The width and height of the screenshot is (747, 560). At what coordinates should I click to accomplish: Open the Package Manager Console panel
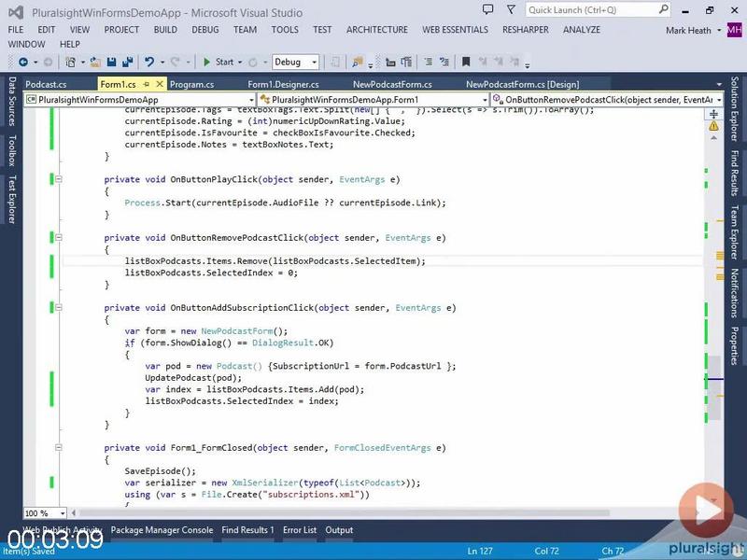[x=162, y=530]
